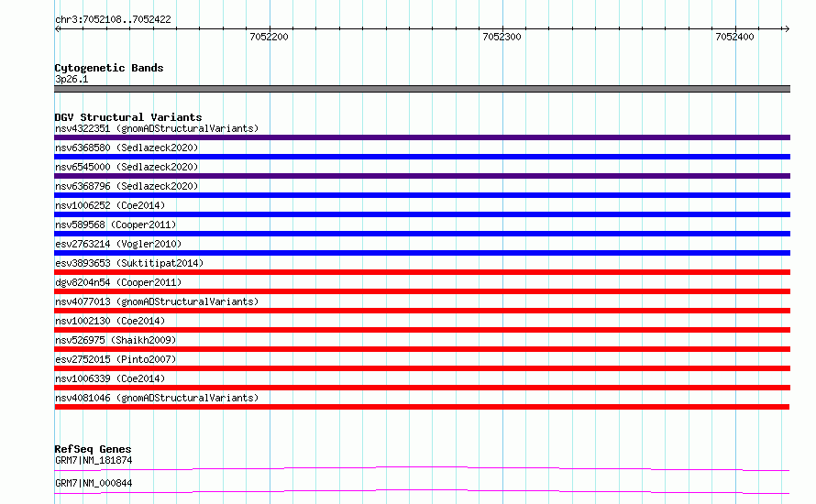This screenshot has width=816, height=504.
Task: Click the blue bar for nsv6368580
Action: (x=422, y=157)
